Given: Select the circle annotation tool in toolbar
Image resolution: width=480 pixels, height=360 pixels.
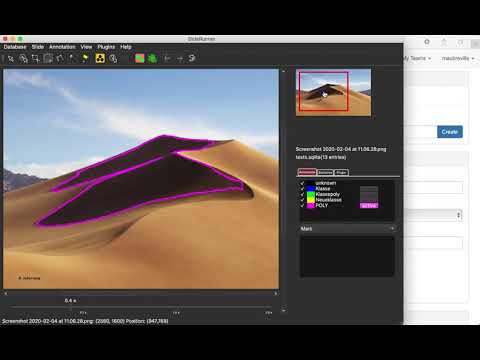Looking at the screenshot, I should point(23,59).
